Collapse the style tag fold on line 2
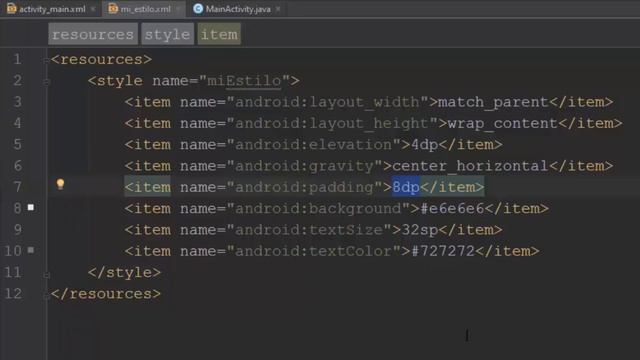Screen dimensions: 640x360 46,82
